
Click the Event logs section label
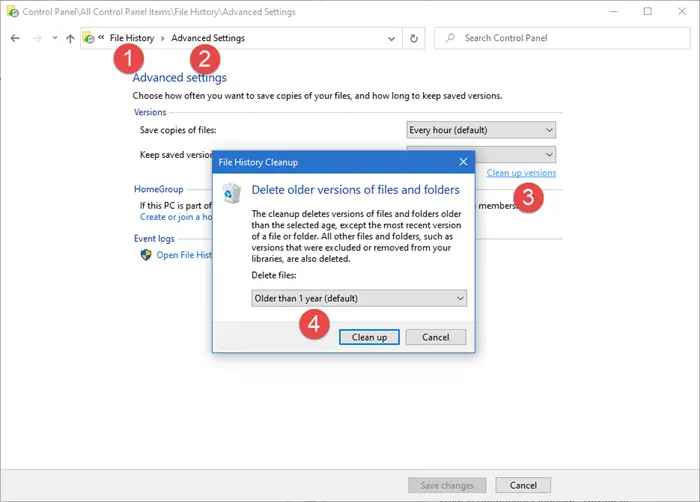(154, 238)
